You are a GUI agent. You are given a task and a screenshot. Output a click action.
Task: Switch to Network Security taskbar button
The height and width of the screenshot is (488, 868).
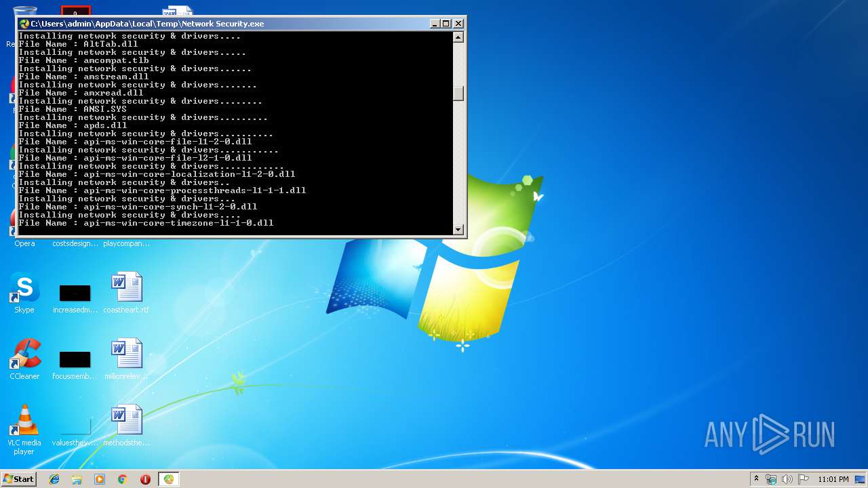coord(169,479)
